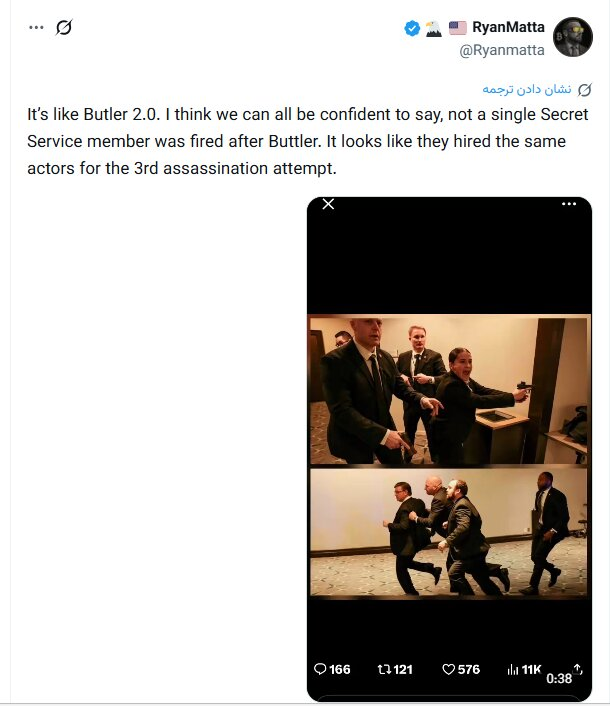Share the post via the upload arrow icon
Viewport: 610px width, 706px height.
[x=578, y=669]
